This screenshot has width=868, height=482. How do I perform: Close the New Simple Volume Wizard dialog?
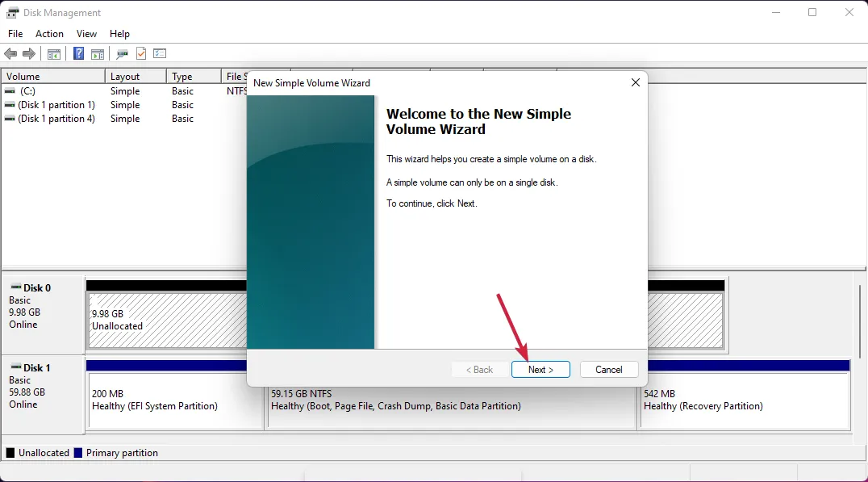[636, 82]
